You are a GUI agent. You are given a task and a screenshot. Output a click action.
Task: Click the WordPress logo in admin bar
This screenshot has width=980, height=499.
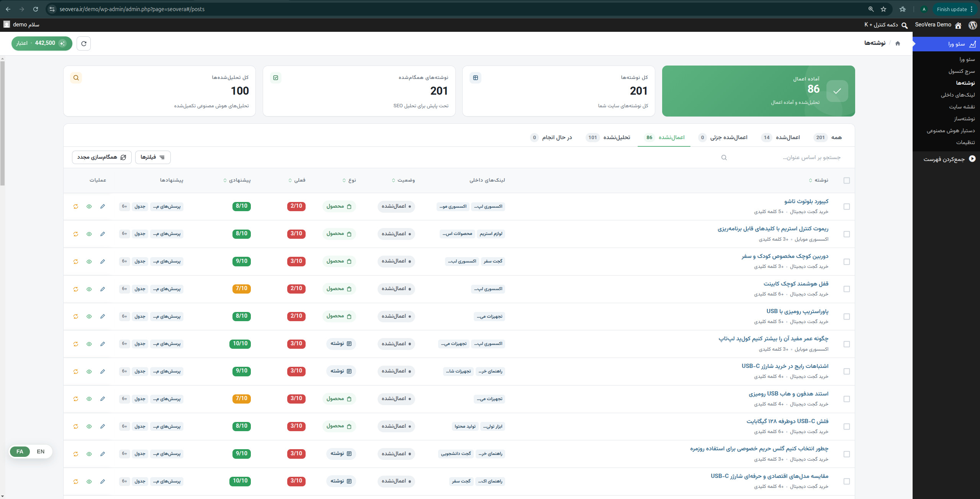pos(972,25)
